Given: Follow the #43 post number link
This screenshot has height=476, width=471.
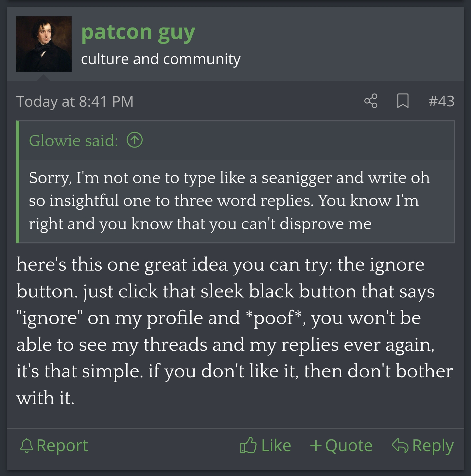Looking at the screenshot, I should [441, 101].
